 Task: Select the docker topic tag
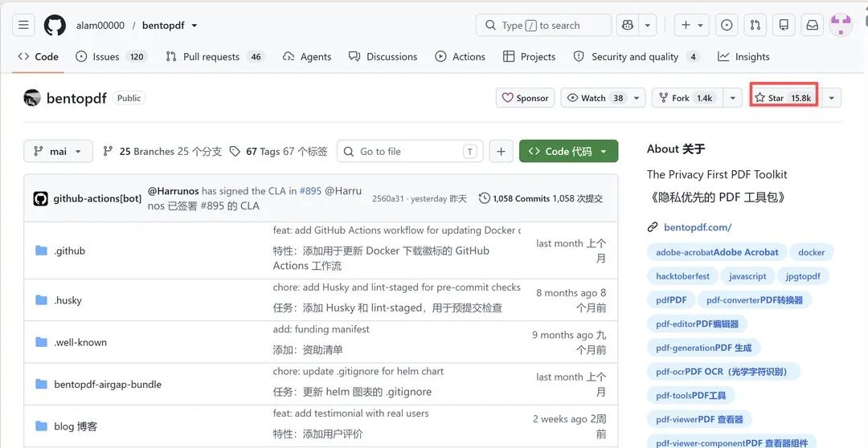tap(812, 252)
